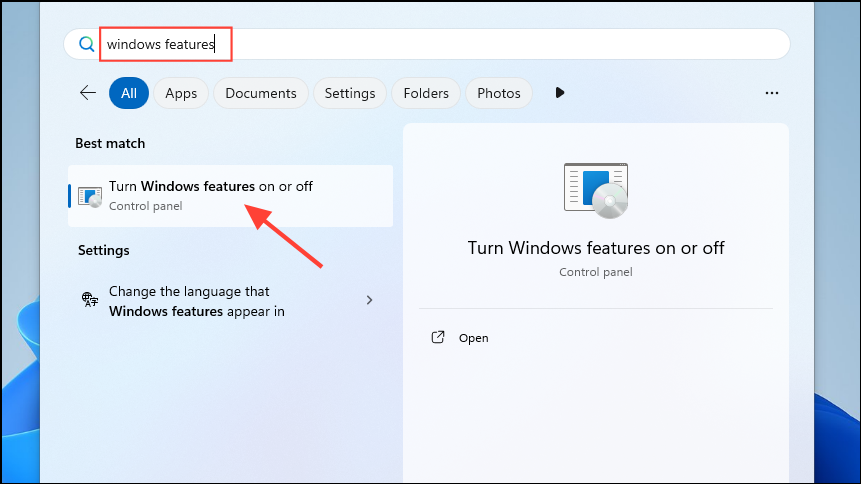This screenshot has height=484, width=861.
Task: Click the Open external-link icon
Action: 438,337
